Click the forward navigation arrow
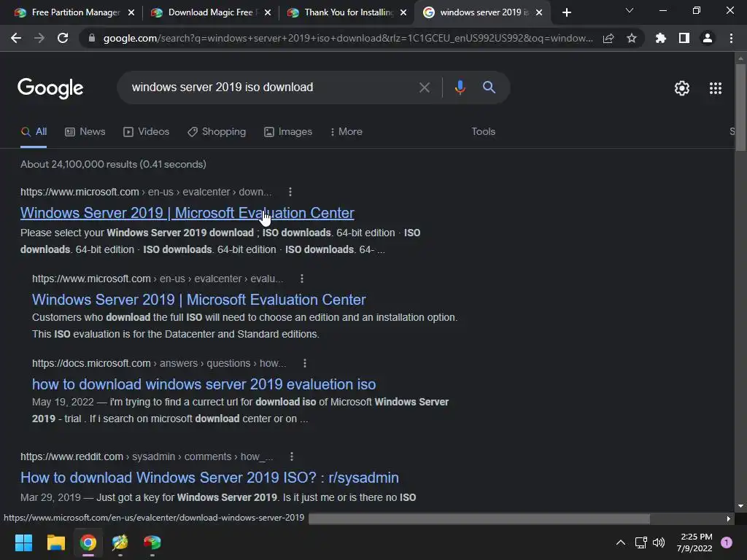 pos(39,38)
